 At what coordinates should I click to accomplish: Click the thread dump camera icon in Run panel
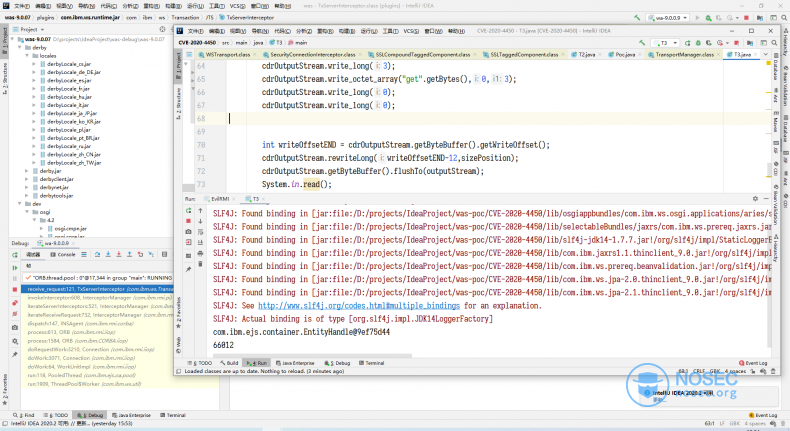(x=188, y=232)
